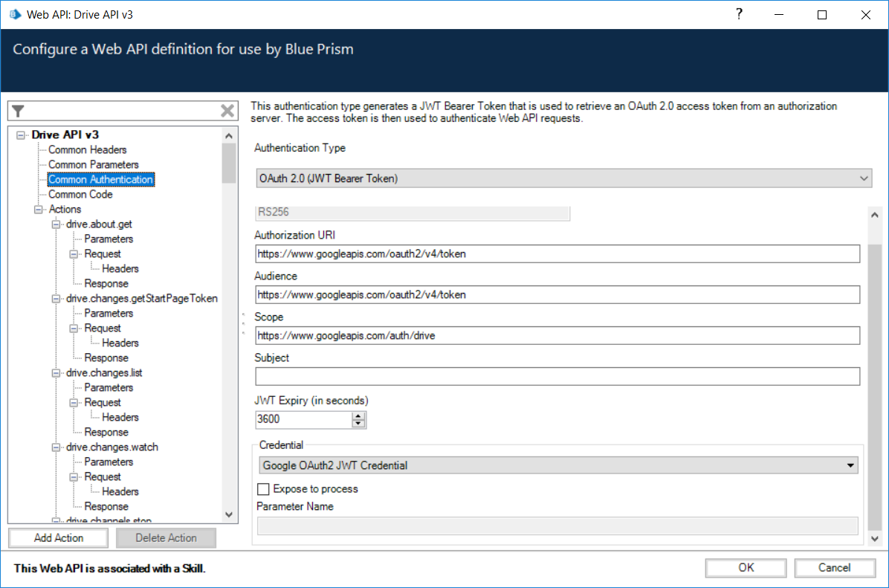Increase JWT Expiry with up arrow

pyautogui.click(x=359, y=415)
